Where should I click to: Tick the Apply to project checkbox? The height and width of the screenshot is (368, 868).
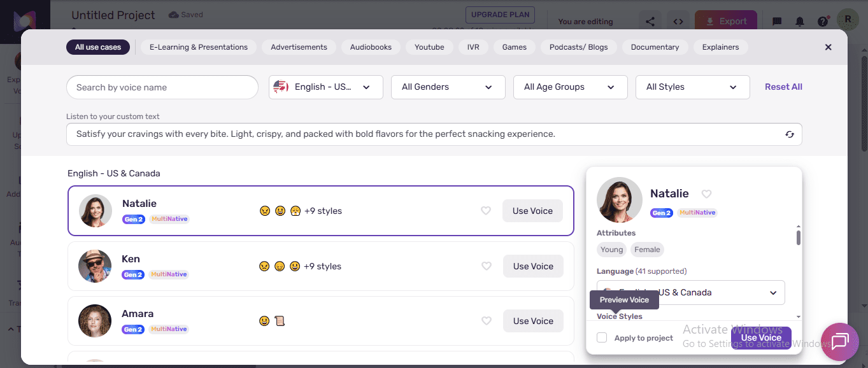602,337
